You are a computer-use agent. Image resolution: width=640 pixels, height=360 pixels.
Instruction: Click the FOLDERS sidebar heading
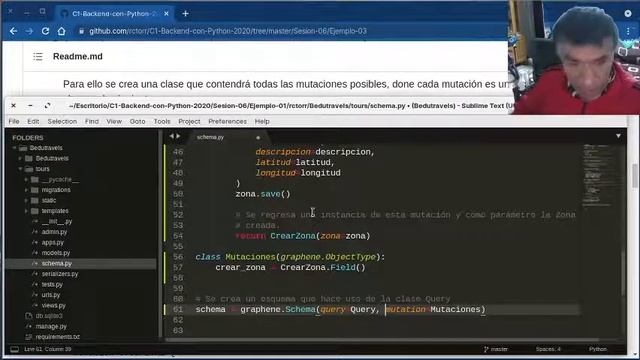coord(28,138)
